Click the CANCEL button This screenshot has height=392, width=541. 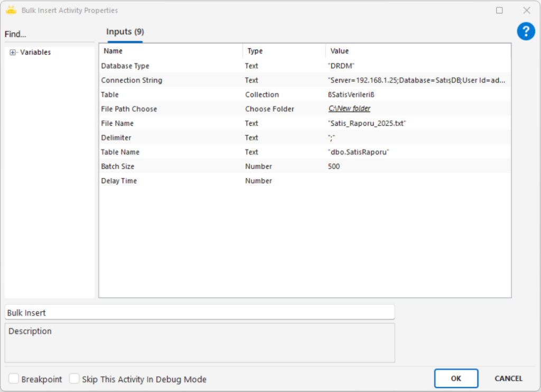pyautogui.click(x=508, y=378)
